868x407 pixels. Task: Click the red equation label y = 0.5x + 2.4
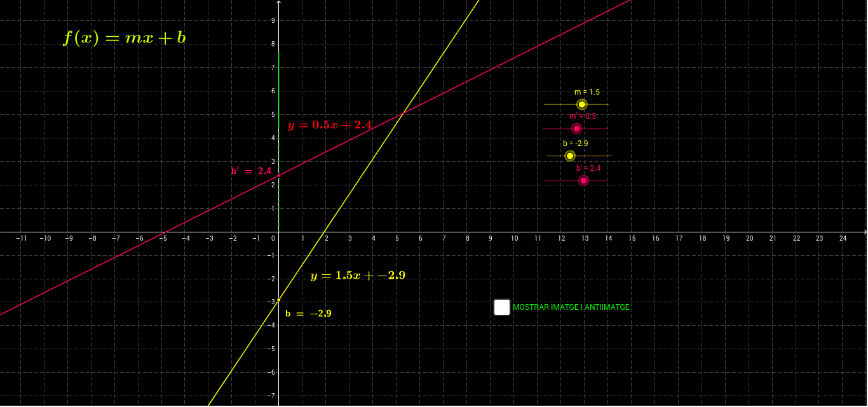(x=330, y=125)
